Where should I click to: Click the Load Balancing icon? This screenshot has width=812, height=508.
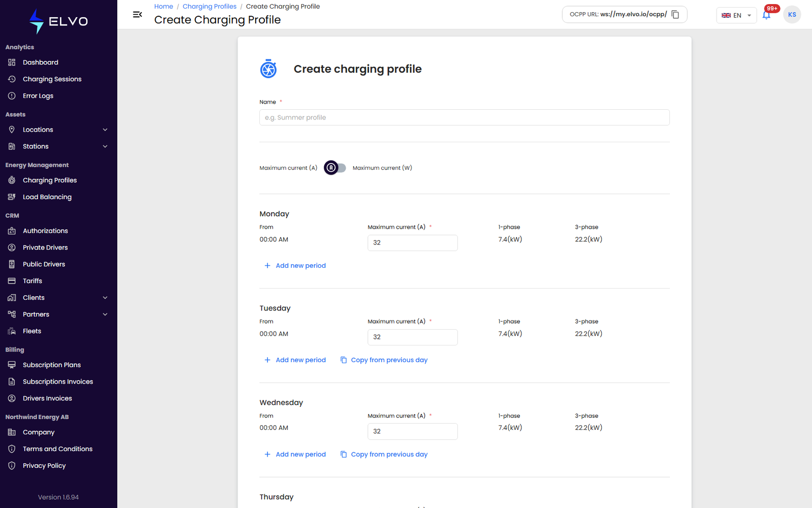coord(12,197)
